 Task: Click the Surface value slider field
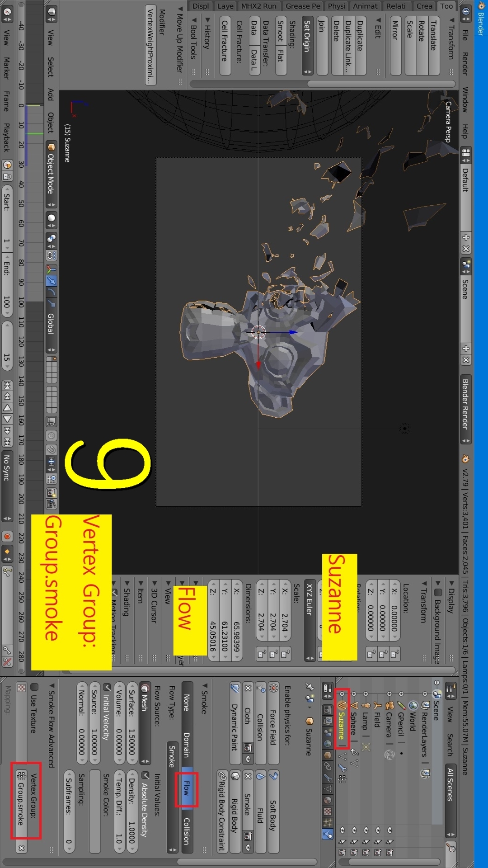coord(132,723)
